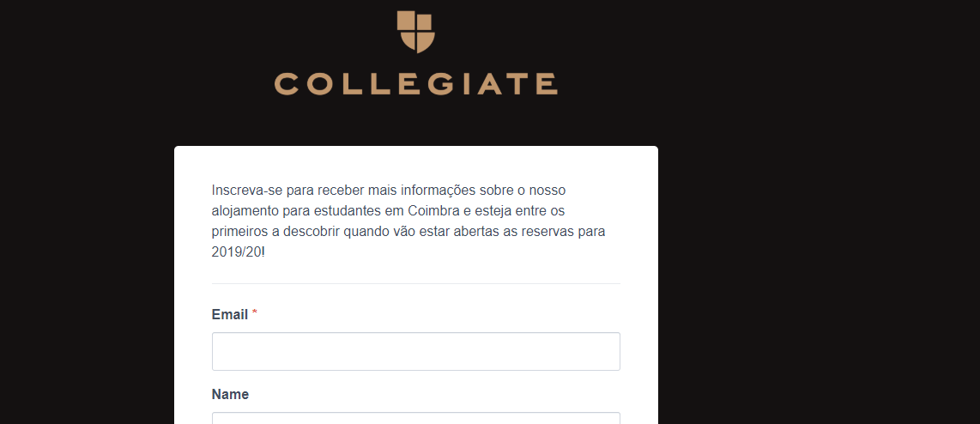Focus the Name input field
The image size is (980, 424).
click(415, 418)
